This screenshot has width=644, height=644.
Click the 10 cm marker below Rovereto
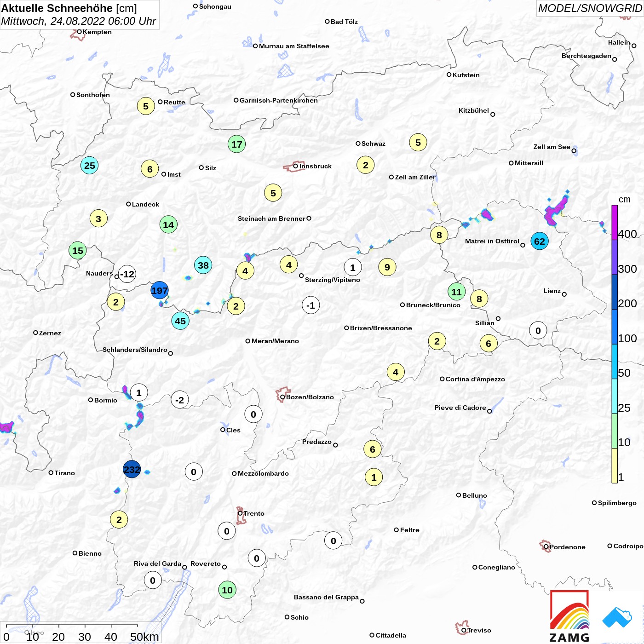coord(227,590)
